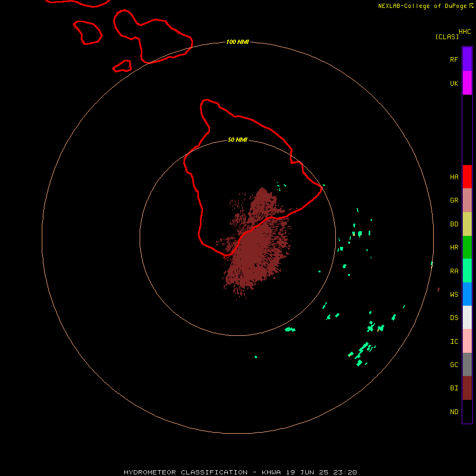
Task: Click the RF legend label
Action: (454, 59)
